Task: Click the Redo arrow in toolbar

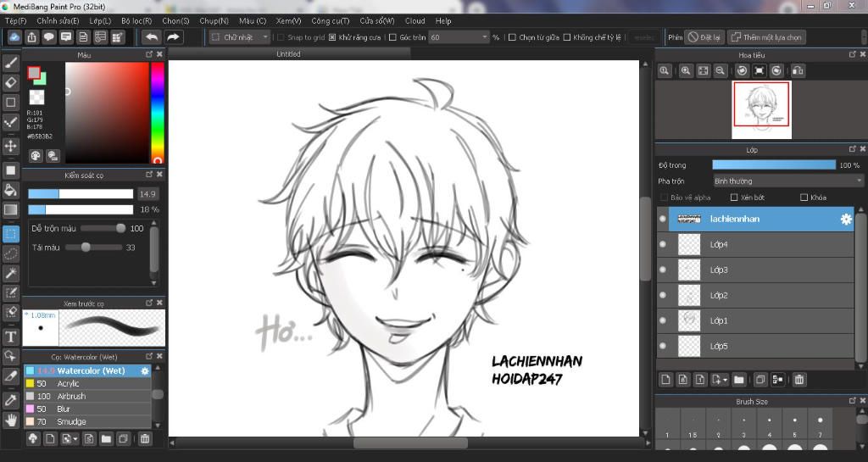Action: point(173,37)
